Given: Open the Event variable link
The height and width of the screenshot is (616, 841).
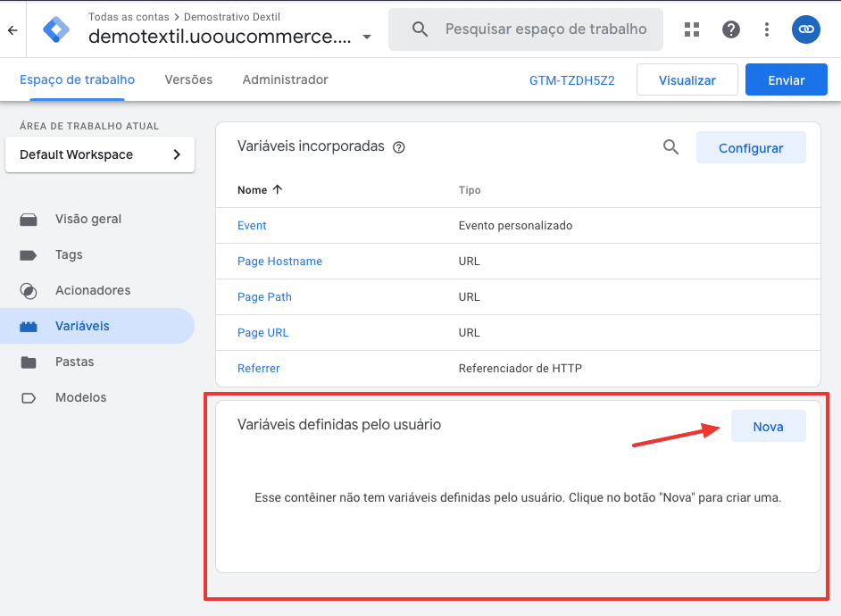Looking at the screenshot, I should [x=252, y=226].
